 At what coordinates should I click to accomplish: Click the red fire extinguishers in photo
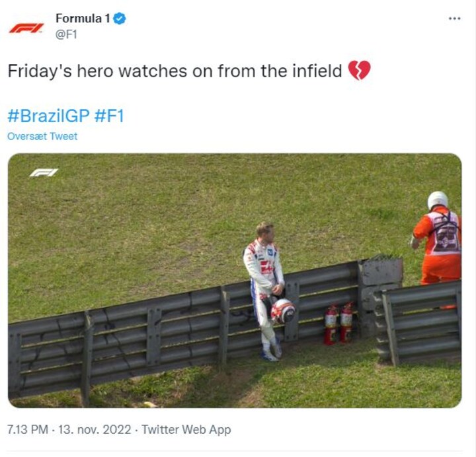pos(338,324)
